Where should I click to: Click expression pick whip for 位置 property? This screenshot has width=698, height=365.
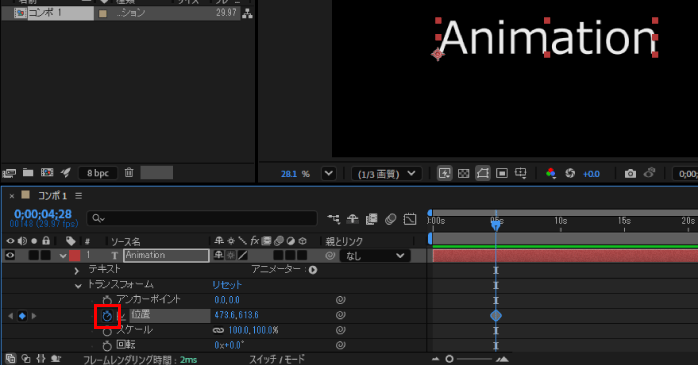click(341, 315)
